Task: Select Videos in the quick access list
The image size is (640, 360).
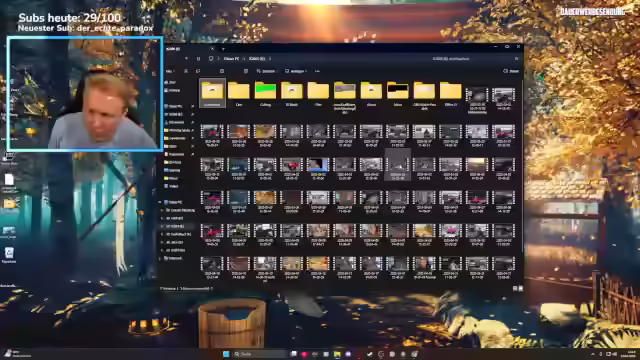Action: point(172,186)
